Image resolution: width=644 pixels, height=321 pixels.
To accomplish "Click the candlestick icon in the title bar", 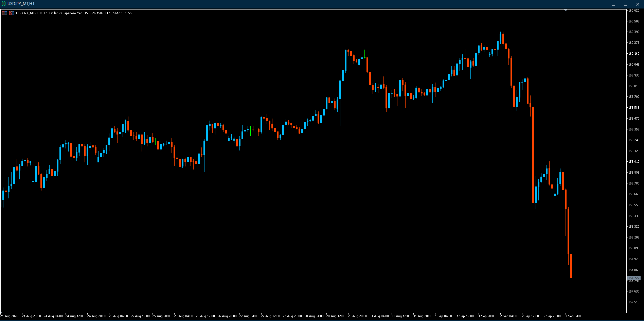I will click(x=4, y=4).
